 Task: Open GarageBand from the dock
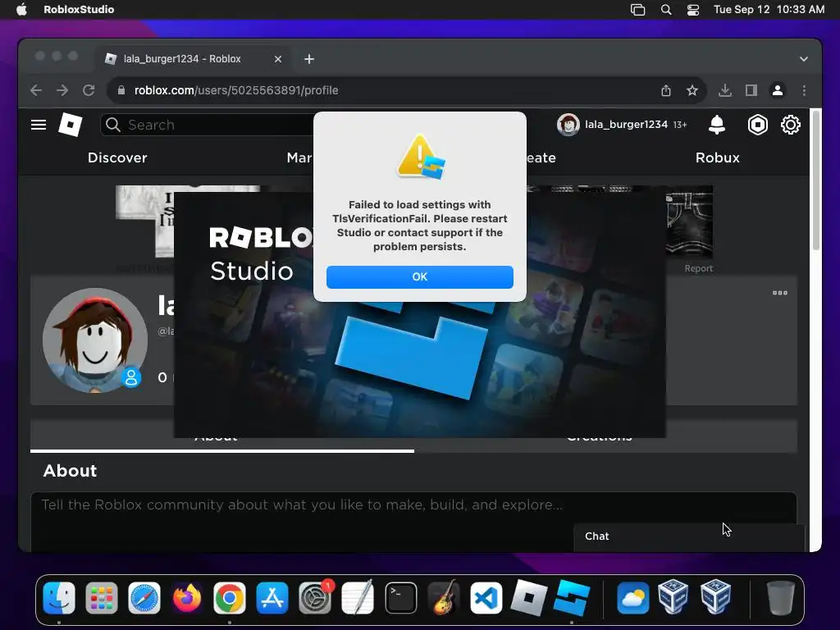click(x=444, y=598)
